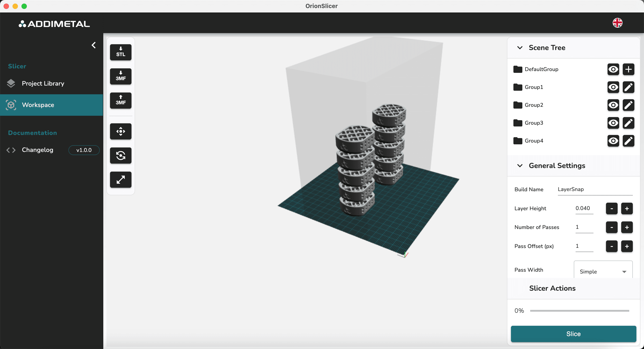This screenshot has width=644, height=349.
Task: Select the Rotate tool
Action: tap(121, 155)
